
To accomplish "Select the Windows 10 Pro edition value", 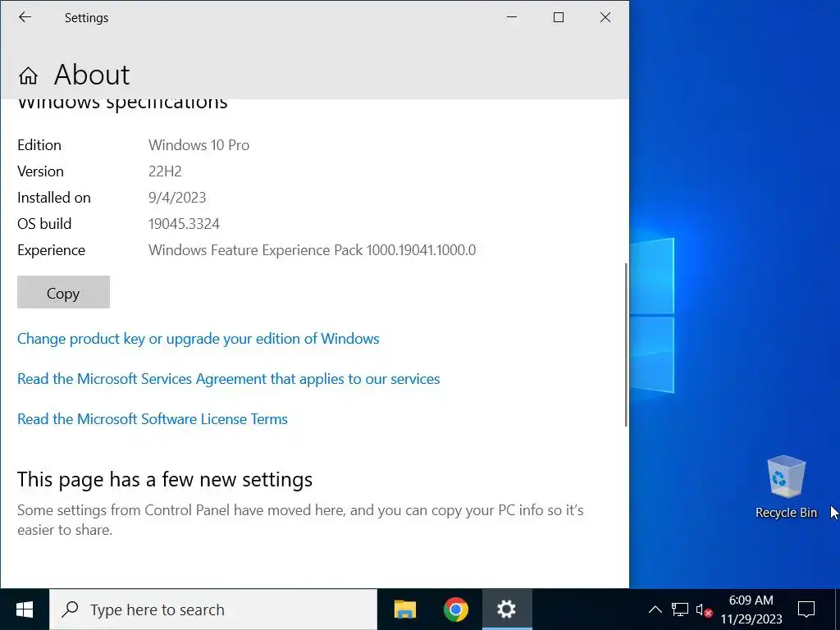I will [x=199, y=145].
